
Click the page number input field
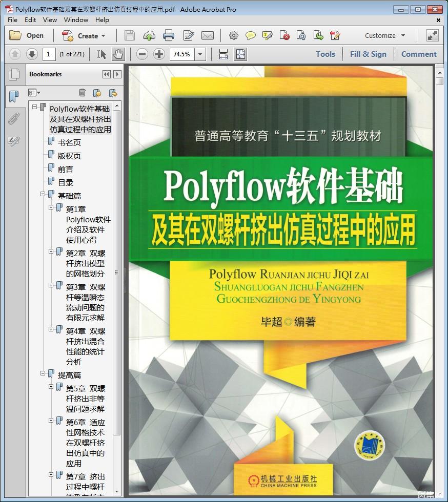click(x=49, y=54)
